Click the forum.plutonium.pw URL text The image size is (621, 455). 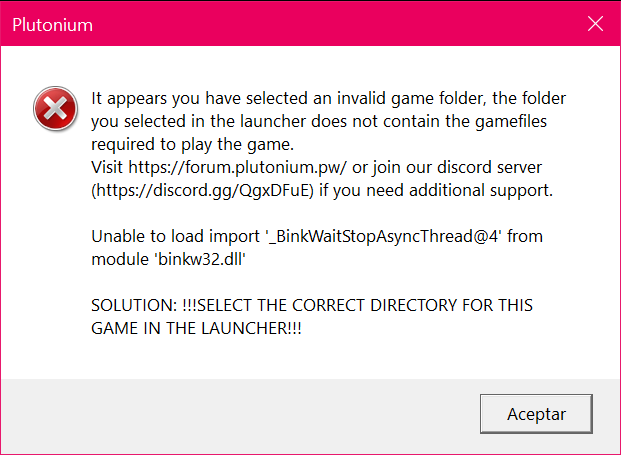coord(238,168)
